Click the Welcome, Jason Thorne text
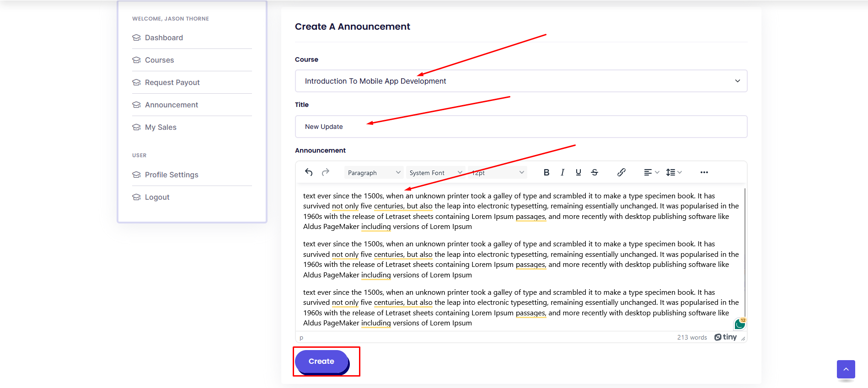The width and height of the screenshot is (868, 388). point(171,19)
